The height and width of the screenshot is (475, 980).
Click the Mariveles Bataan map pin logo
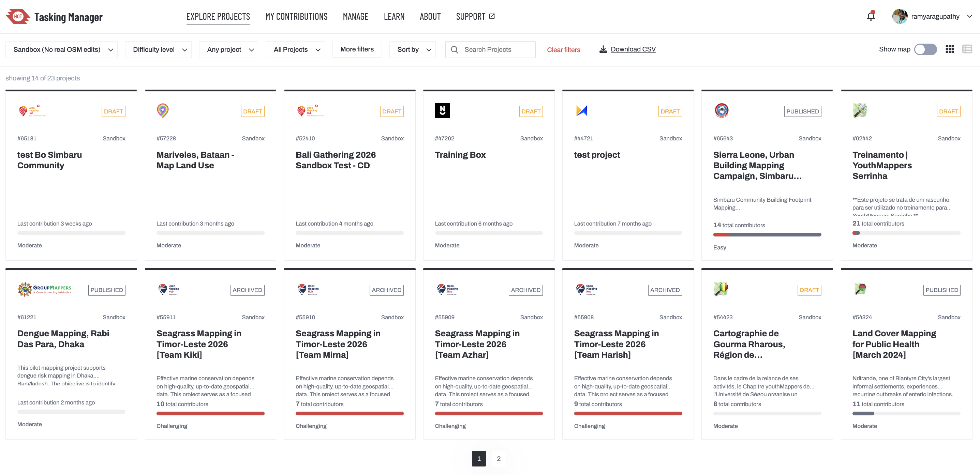tap(162, 111)
